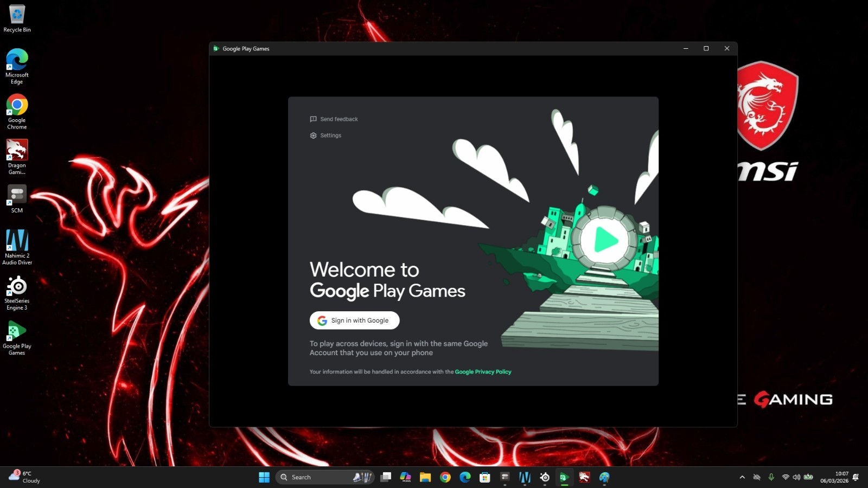Image resolution: width=868 pixels, height=488 pixels.
Task: Click the microphone tray icon
Action: (x=771, y=477)
